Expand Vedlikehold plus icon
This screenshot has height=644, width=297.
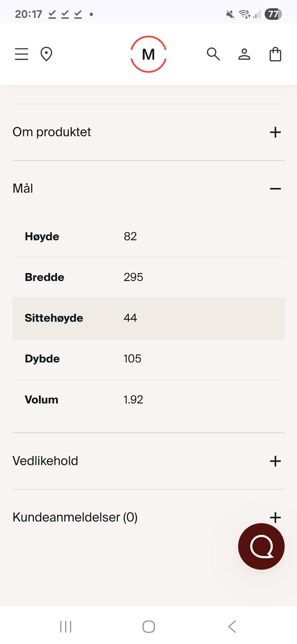275,461
